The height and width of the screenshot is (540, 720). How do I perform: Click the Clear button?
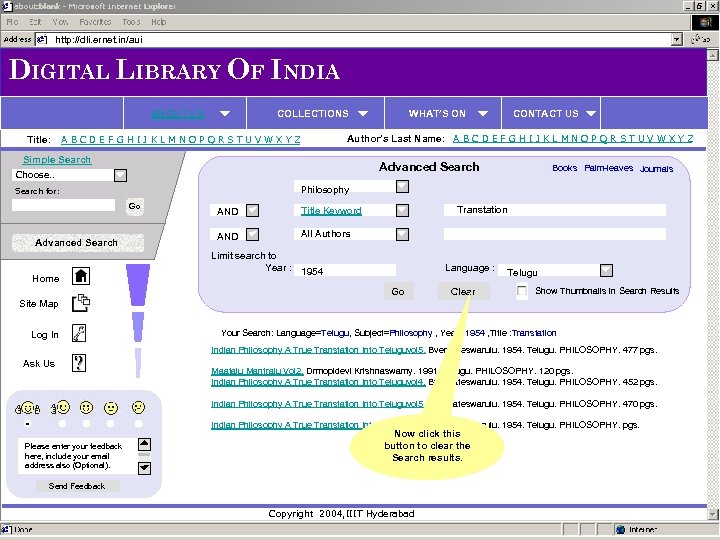pos(463,291)
